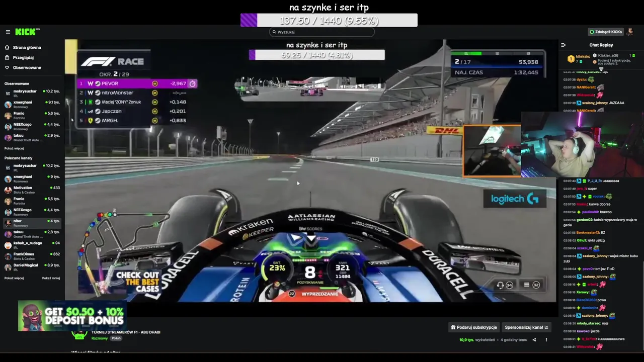The image size is (644, 362).
Task: Open xmerghani avatar in Polecane kanały
Action: coord(8,178)
